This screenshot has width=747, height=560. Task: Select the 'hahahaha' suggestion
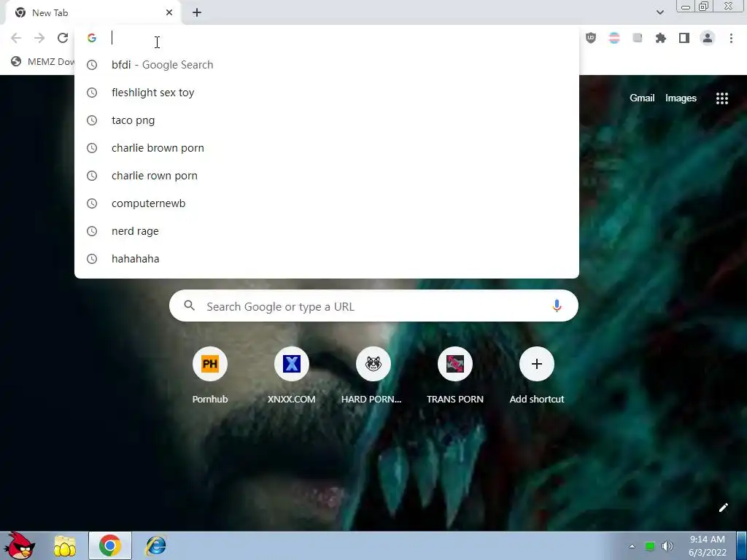point(327,259)
